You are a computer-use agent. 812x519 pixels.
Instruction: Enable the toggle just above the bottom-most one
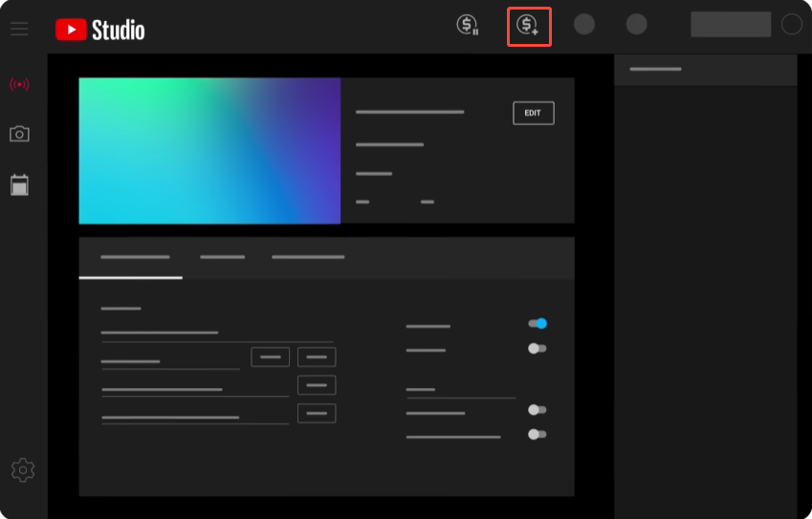(x=537, y=410)
